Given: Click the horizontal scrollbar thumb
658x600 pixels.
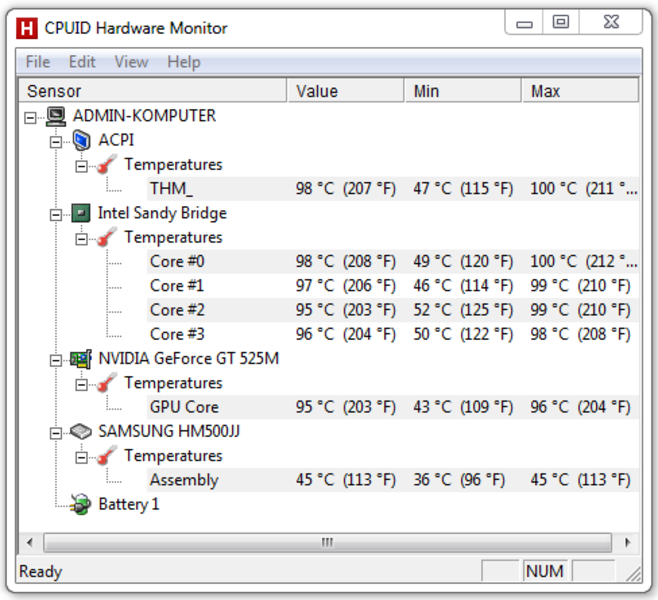Looking at the screenshot, I should 327,543.
